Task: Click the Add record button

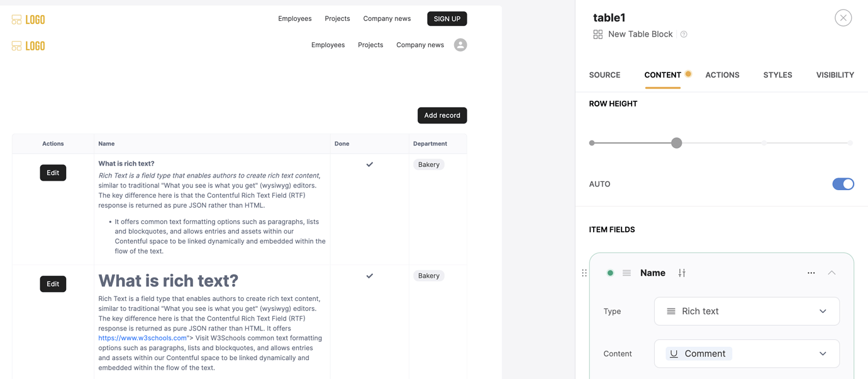Action: click(x=442, y=115)
